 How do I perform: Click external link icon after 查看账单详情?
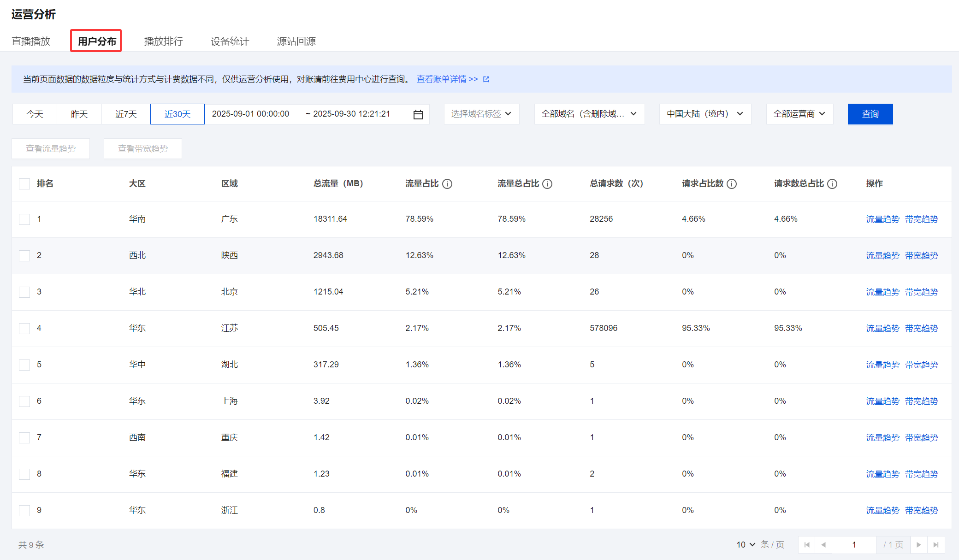(486, 79)
